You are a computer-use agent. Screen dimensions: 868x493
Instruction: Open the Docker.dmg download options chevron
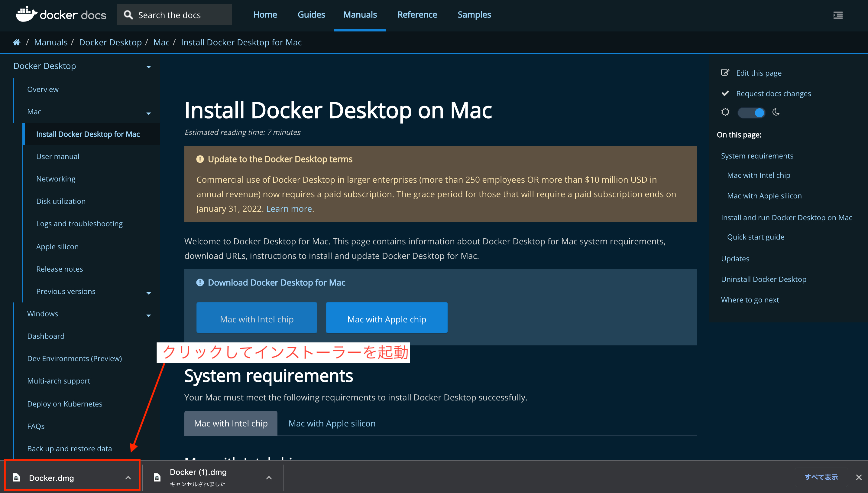pyautogui.click(x=128, y=478)
